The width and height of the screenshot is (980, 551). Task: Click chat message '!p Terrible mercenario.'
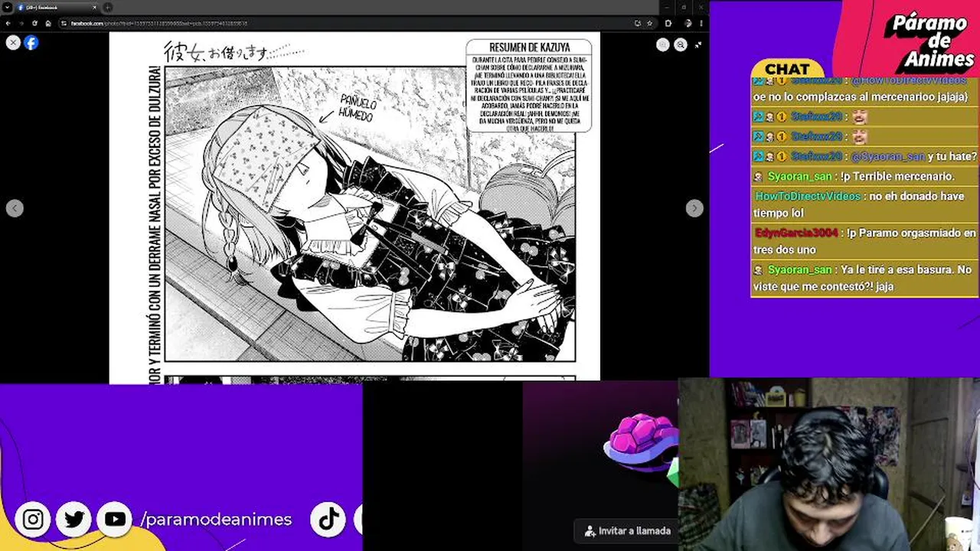(897, 176)
